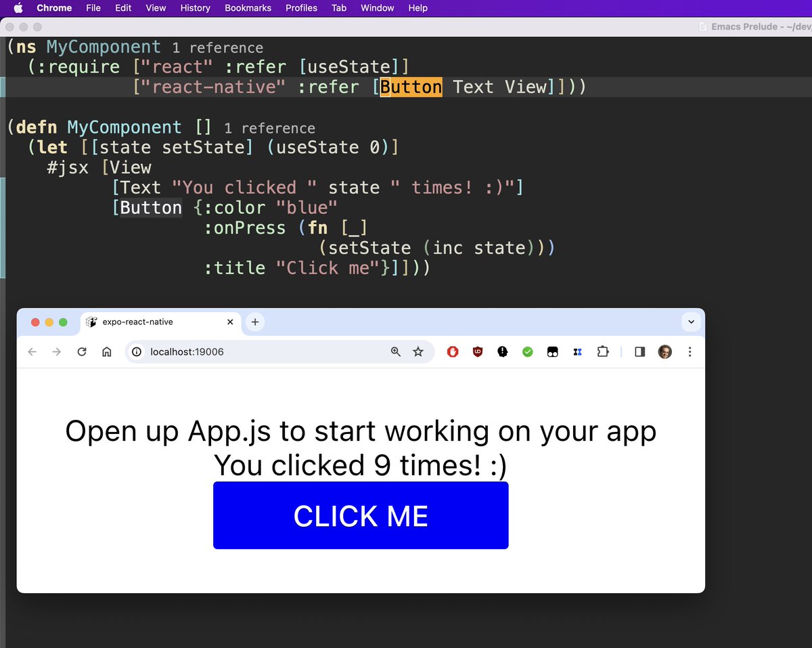Click the useState symbol in the require line
Viewport: 812px width, 648px height.
(349, 67)
